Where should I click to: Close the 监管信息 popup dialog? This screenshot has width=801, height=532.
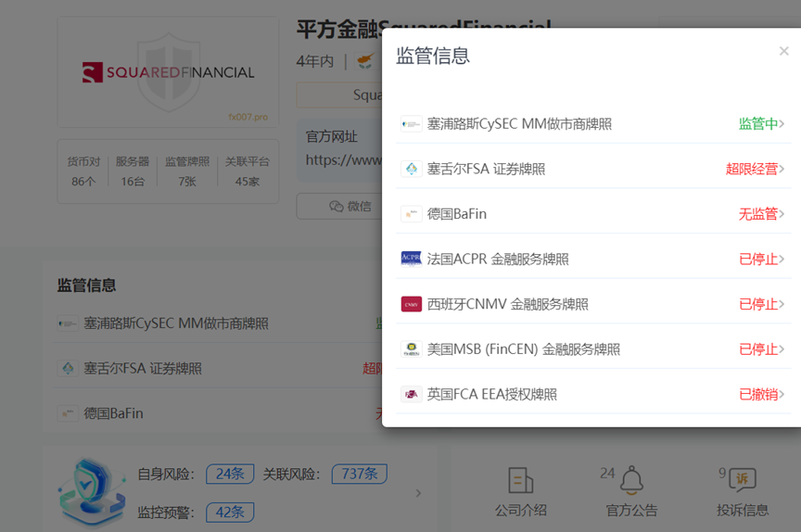pyautogui.click(x=783, y=51)
